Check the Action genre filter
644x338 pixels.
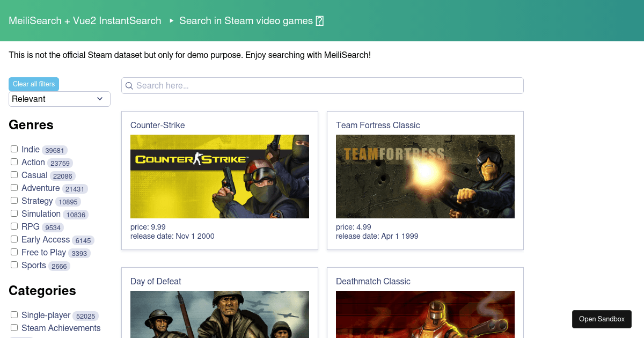(x=14, y=162)
